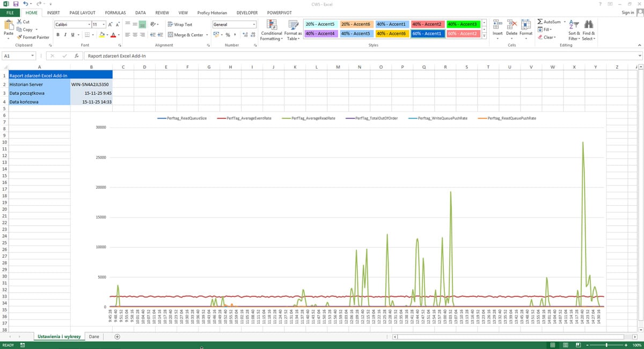The width and height of the screenshot is (644, 349).
Task: Toggle italic formatting
Action: 65,35
